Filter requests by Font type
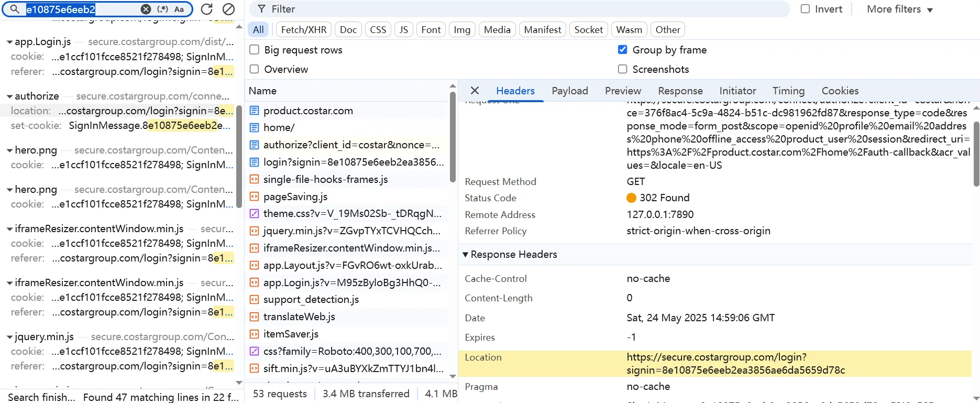 coord(431,30)
